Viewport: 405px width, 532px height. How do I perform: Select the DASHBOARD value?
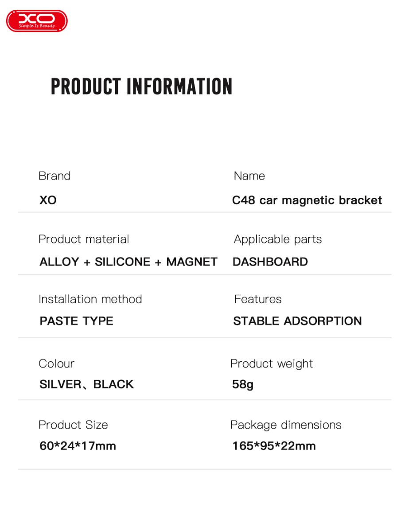click(x=270, y=262)
